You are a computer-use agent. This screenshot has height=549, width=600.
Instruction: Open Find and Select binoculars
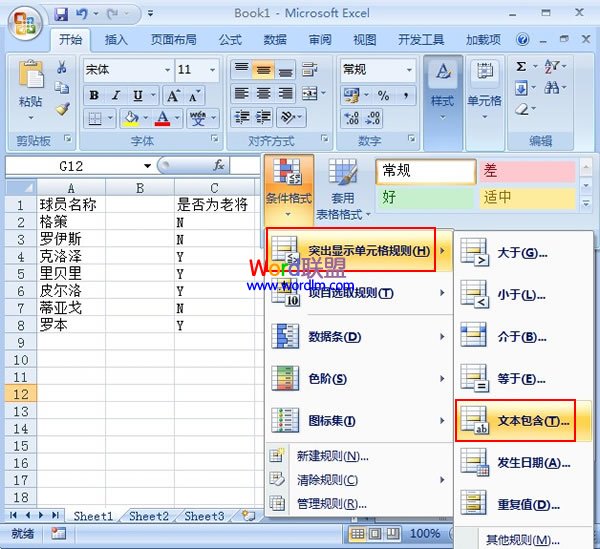(x=551, y=88)
